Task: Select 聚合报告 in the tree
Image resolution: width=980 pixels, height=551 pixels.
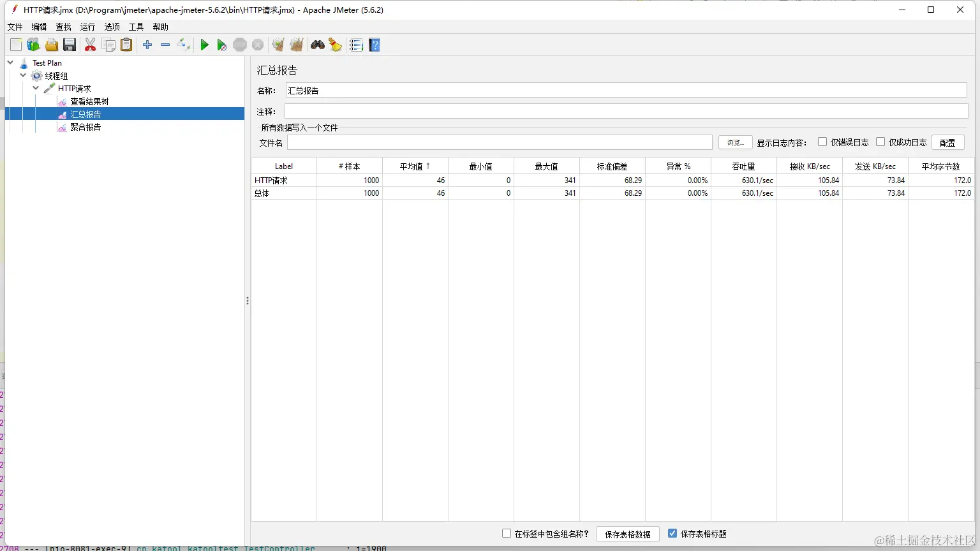Action: pyautogui.click(x=85, y=127)
